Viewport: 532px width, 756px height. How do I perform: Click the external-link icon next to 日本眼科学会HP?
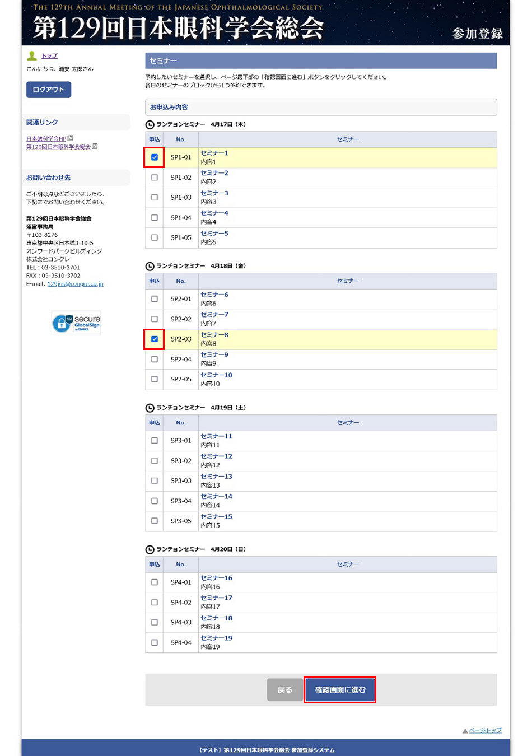tap(71, 138)
